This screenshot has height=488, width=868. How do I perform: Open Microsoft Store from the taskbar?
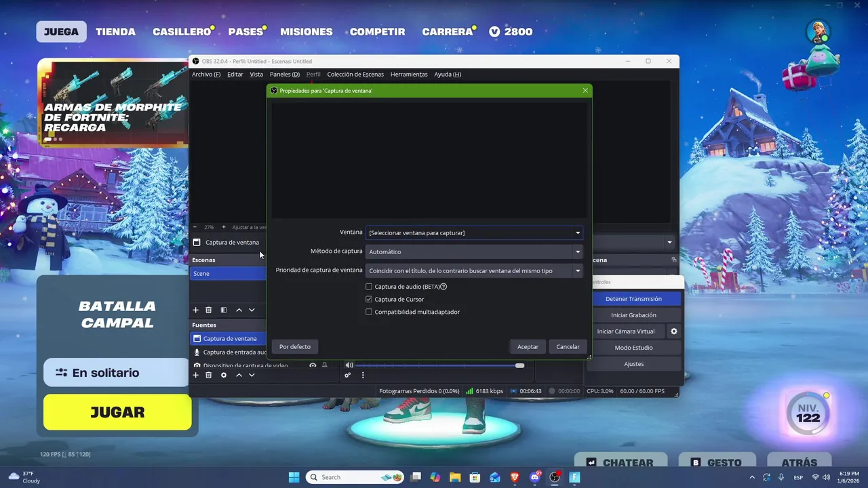tap(475, 477)
